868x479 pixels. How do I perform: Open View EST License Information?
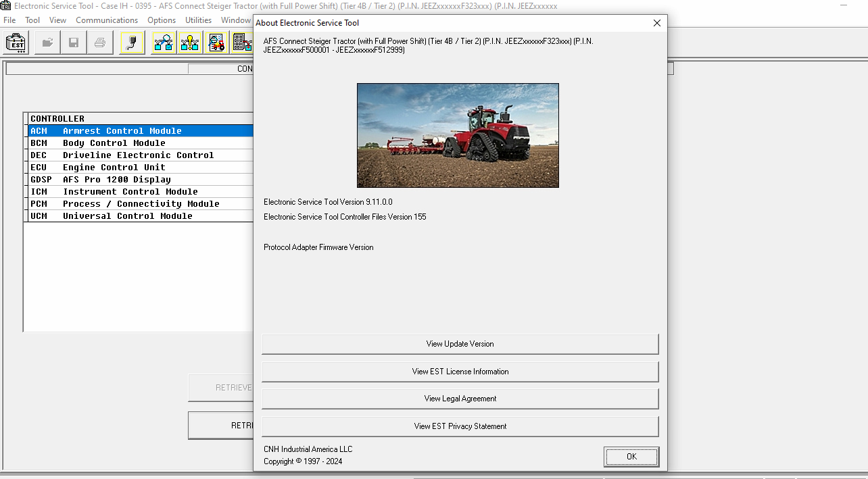(x=460, y=371)
